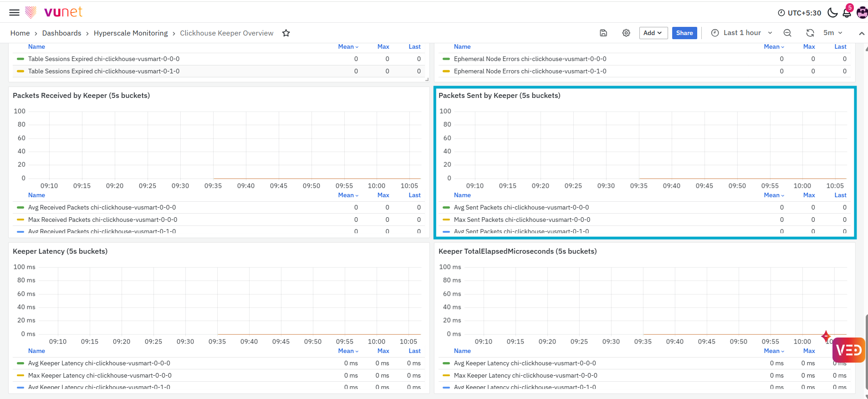Click the vunet logo
This screenshot has width=868, height=399.
[54, 12]
